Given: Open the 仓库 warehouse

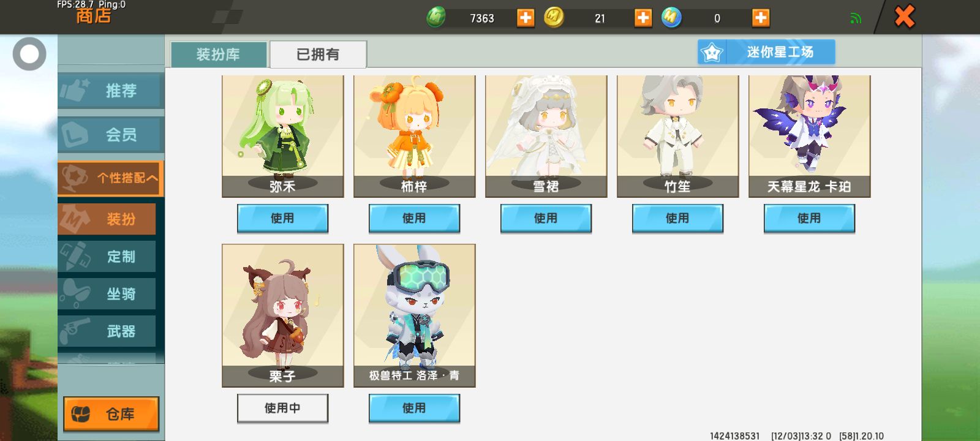Looking at the screenshot, I should pos(111,414).
